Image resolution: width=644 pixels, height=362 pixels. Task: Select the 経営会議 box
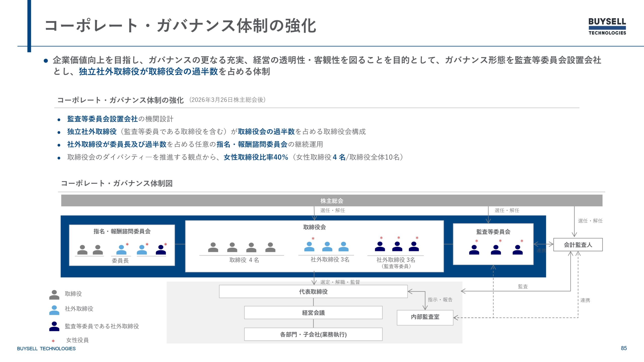(x=313, y=313)
